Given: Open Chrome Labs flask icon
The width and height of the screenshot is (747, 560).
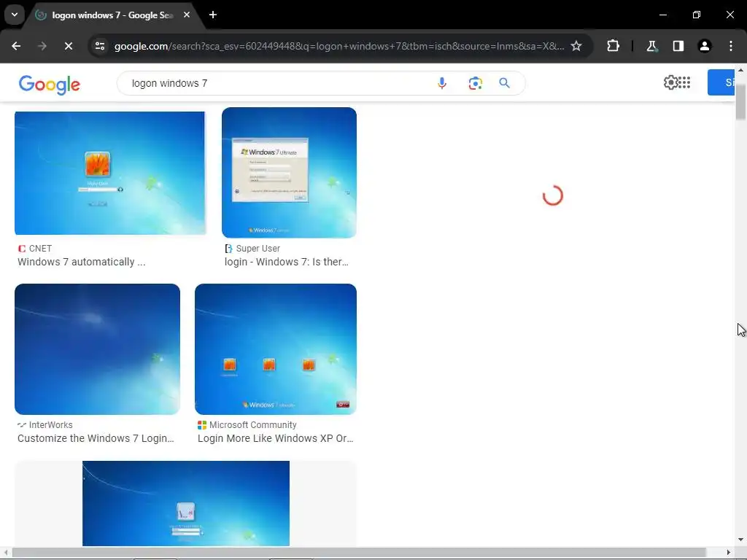Looking at the screenshot, I should [651, 46].
